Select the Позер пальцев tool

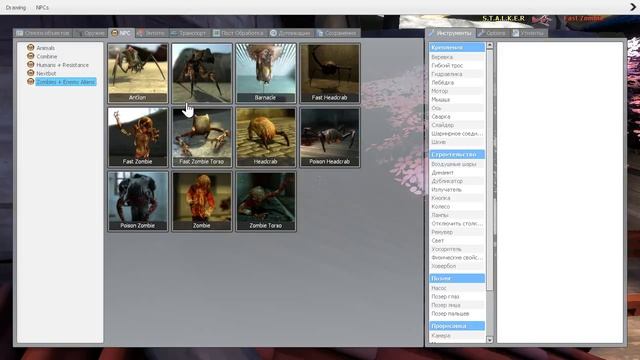click(457, 314)
